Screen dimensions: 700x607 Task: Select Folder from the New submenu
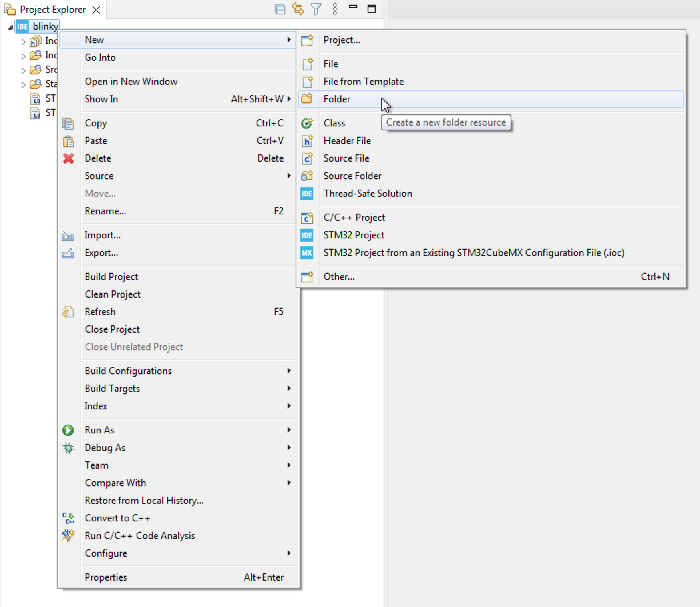click(x=338, y=99)
